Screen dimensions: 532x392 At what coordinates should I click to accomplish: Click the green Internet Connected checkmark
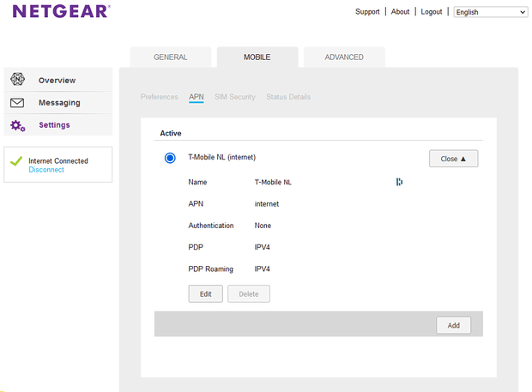(x=16, y=161)
